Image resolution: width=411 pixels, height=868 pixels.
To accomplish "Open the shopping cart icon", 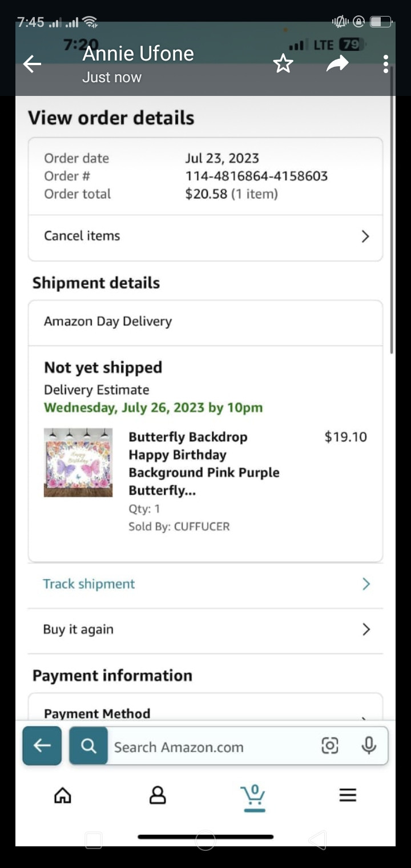I will pyautogui.click(x=253, y=795).
